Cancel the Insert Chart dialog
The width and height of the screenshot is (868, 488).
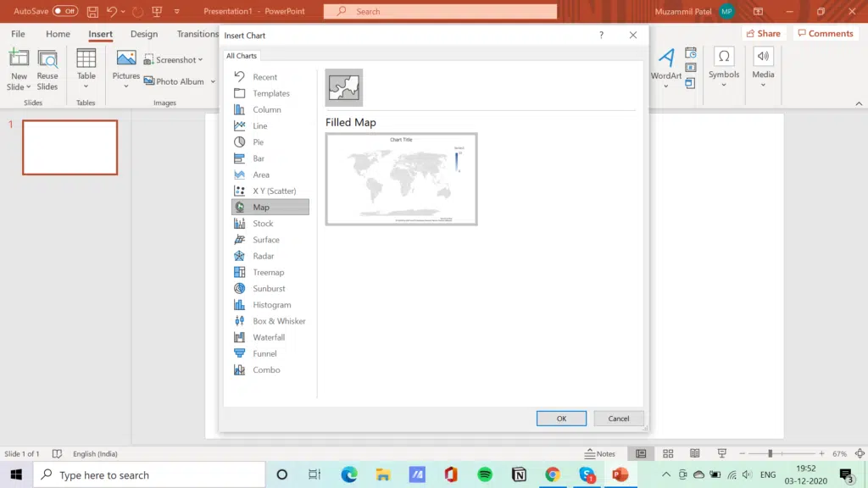point(619,419)
